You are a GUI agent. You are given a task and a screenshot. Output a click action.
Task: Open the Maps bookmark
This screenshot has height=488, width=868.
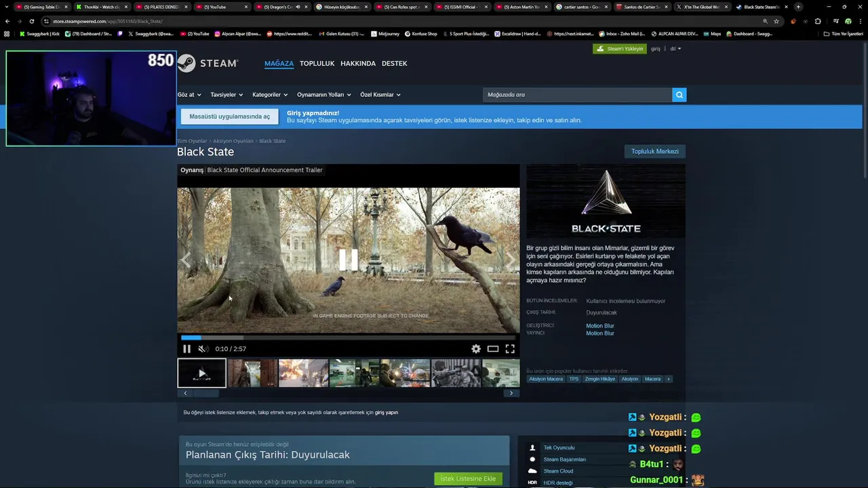[x=712, y=33]
